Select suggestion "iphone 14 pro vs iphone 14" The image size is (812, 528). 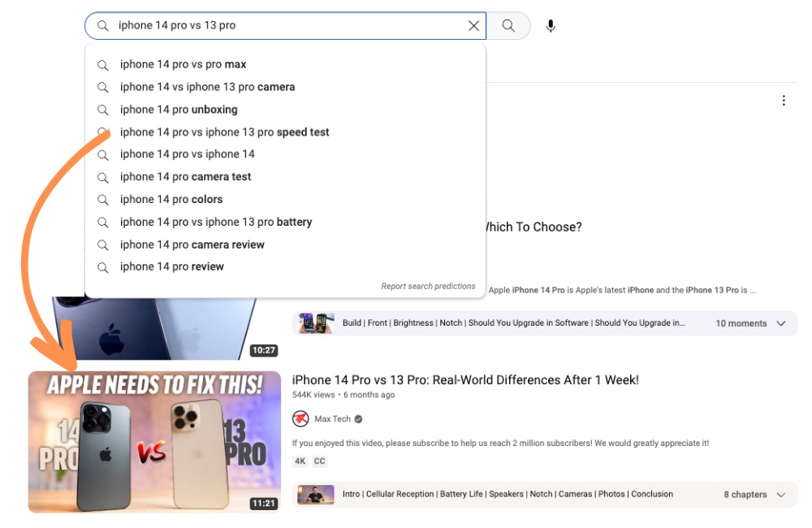point(285,154)
